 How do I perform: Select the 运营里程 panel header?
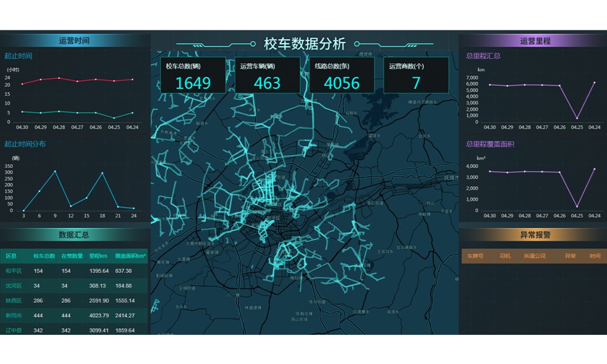point(532,41)
